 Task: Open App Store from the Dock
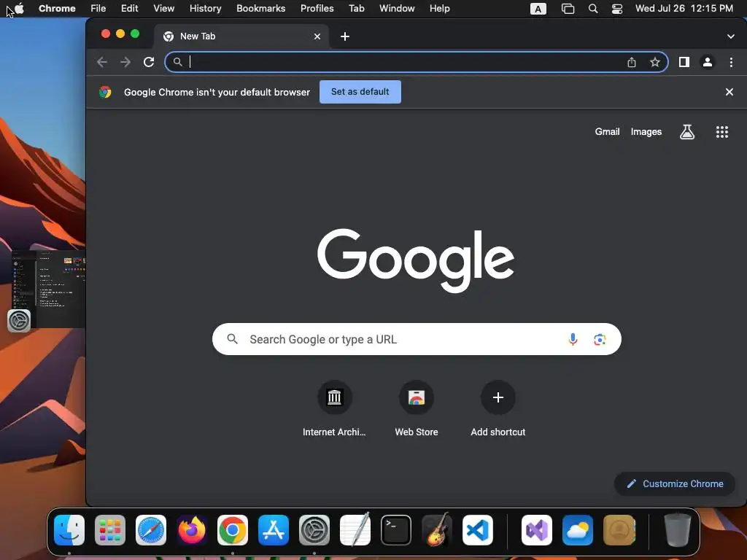click(274, 530)
